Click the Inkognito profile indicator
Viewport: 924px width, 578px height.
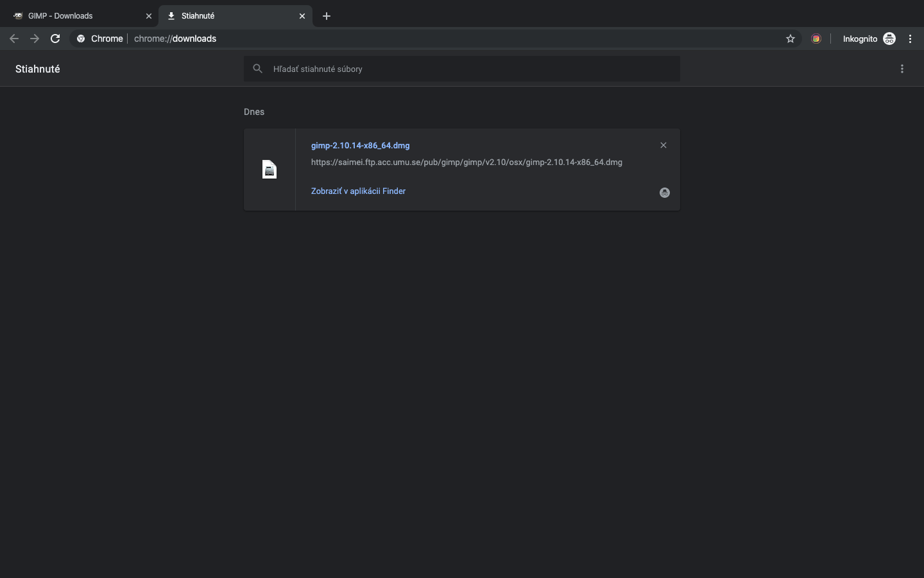(x=869, y=39)
